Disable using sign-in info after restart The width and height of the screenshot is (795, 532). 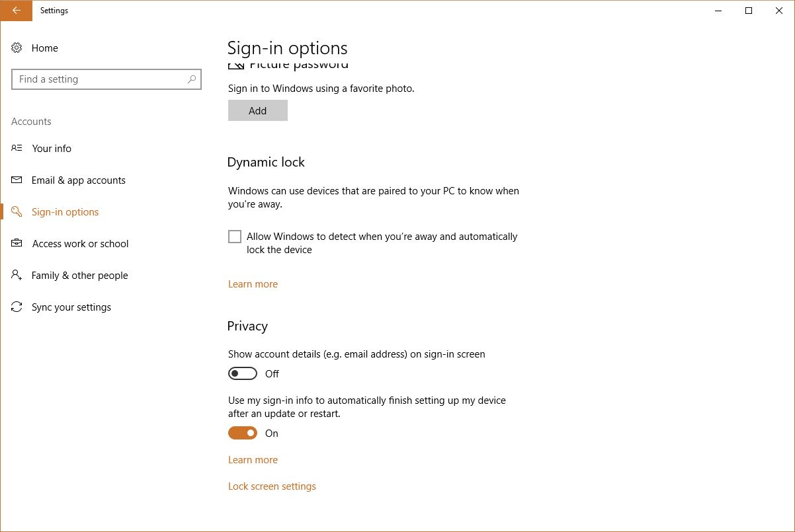(243, 433)
